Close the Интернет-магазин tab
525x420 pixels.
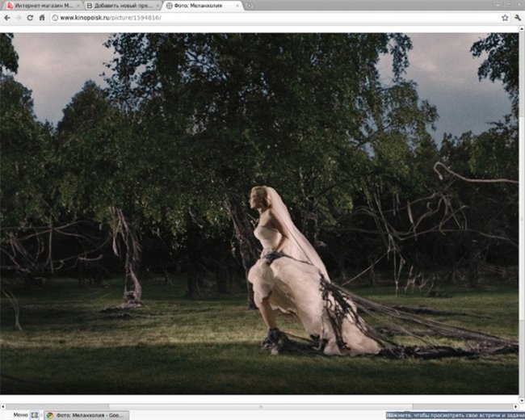(78, 6)
